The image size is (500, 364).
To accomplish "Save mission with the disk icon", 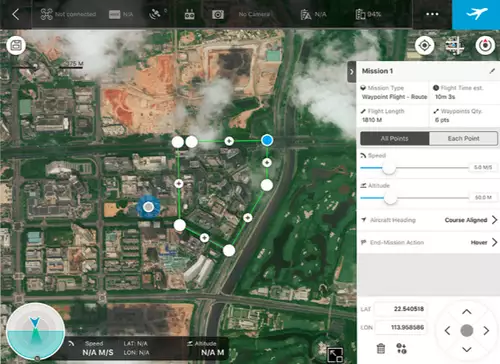I will coord(16,45).
